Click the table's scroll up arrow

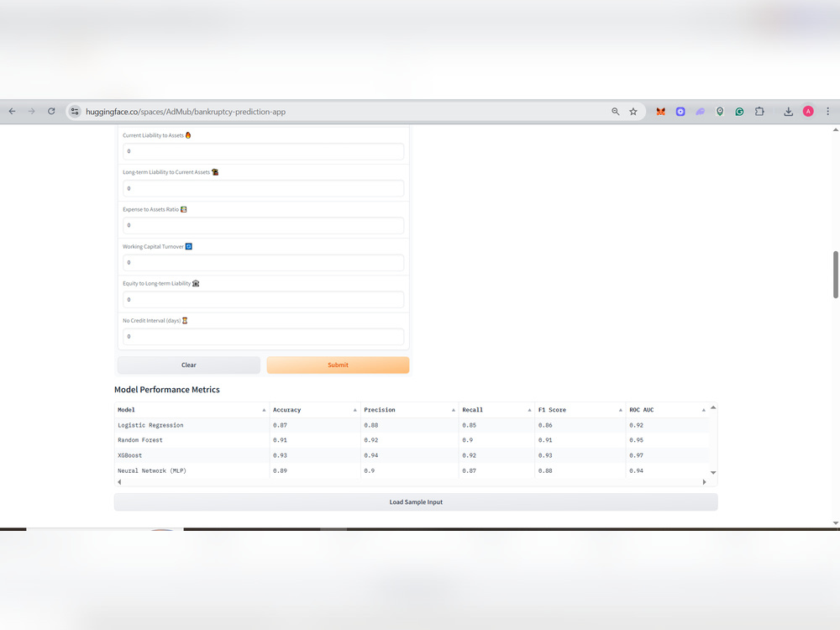(713, 407)
